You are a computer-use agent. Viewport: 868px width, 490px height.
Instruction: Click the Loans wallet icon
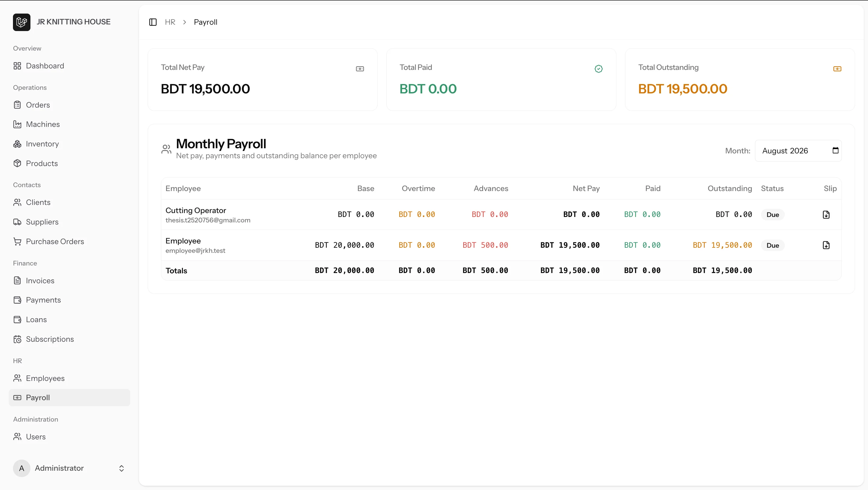tap(17, 319)
